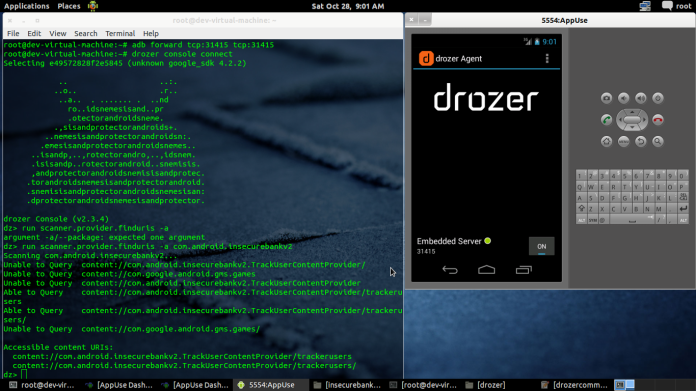Click the emulator search magnifier button
Screen dimensions: 696x391
pyautogui.click(x=658, y=142)
